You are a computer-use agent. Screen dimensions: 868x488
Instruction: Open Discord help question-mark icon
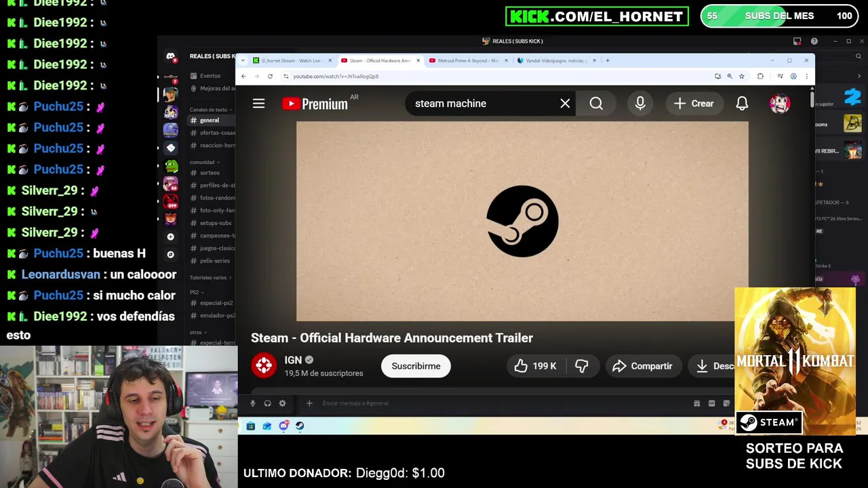tap(814, 41)
